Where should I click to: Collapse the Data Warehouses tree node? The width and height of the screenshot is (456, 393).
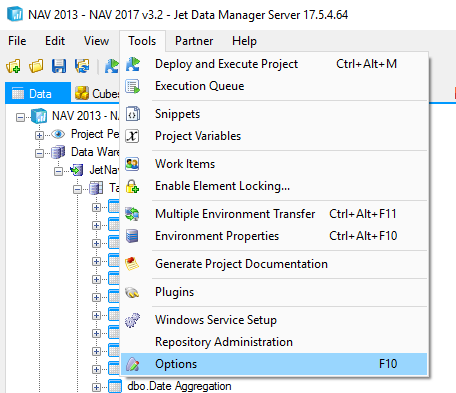pos(39,153)
